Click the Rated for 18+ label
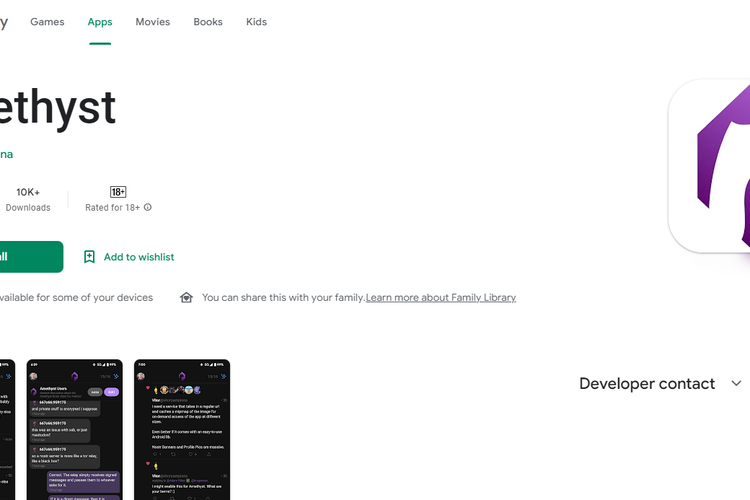This screenshot has width=750, height=500. pos(112,208)
